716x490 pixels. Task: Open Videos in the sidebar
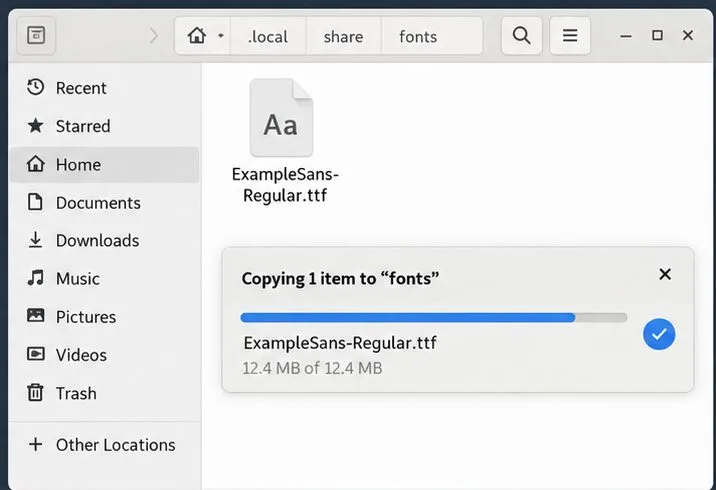[105, 355]
